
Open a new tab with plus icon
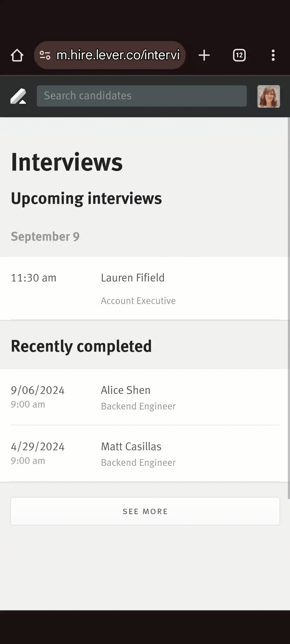(204, 55)
